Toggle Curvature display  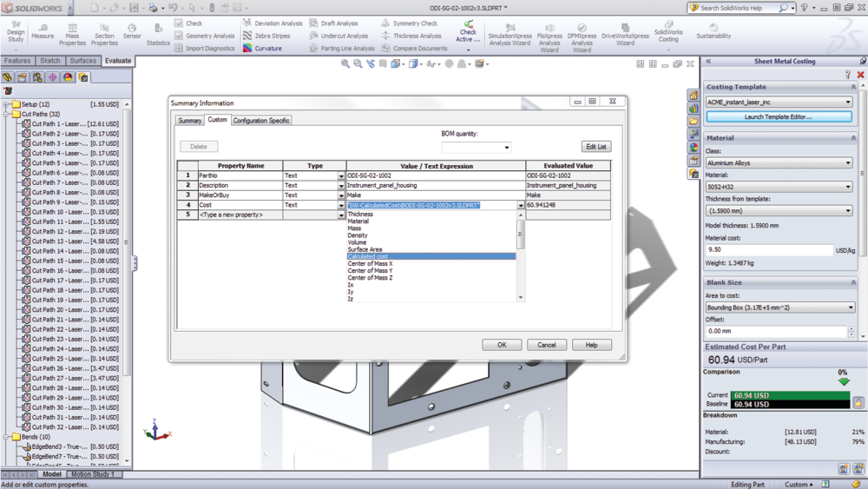(x=262, y=48)
